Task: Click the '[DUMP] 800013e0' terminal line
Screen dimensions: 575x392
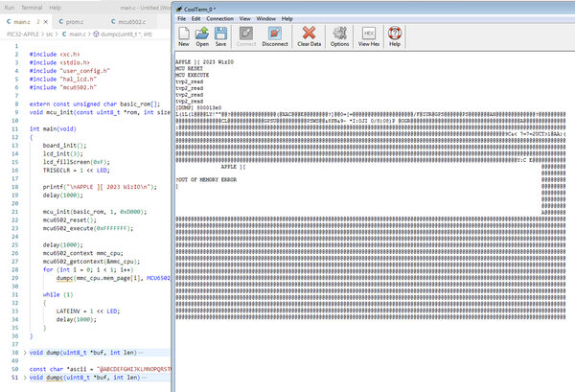Action: pos(198,107)
